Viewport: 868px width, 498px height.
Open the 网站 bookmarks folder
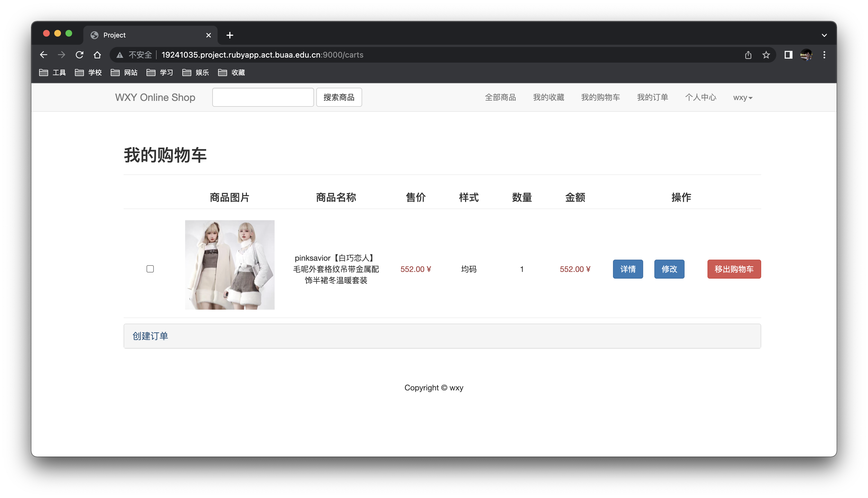pyautogui.click(x=124, y=72)
